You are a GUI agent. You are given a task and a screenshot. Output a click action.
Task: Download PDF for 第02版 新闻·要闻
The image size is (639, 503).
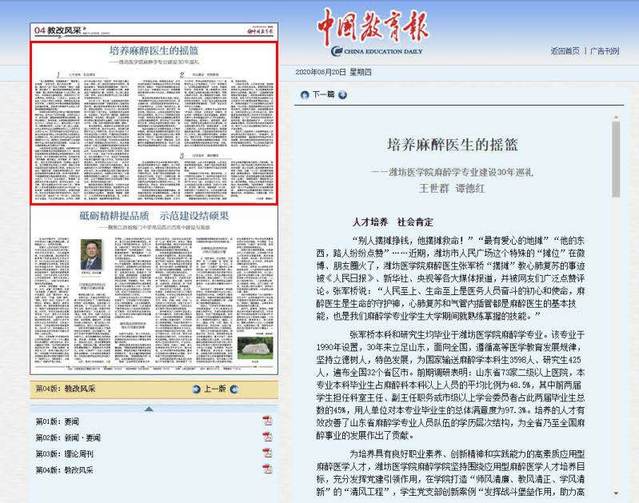coord(267,438)
